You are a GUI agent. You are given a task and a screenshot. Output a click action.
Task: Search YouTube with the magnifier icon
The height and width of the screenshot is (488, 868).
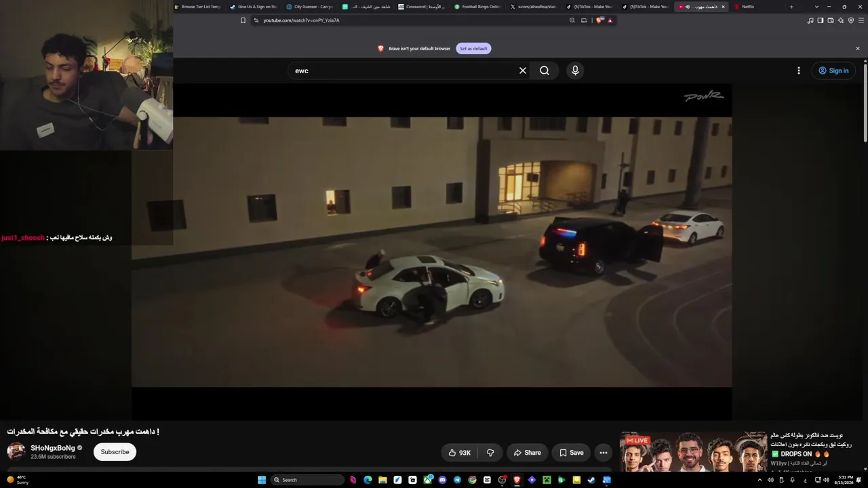[545, 70]
